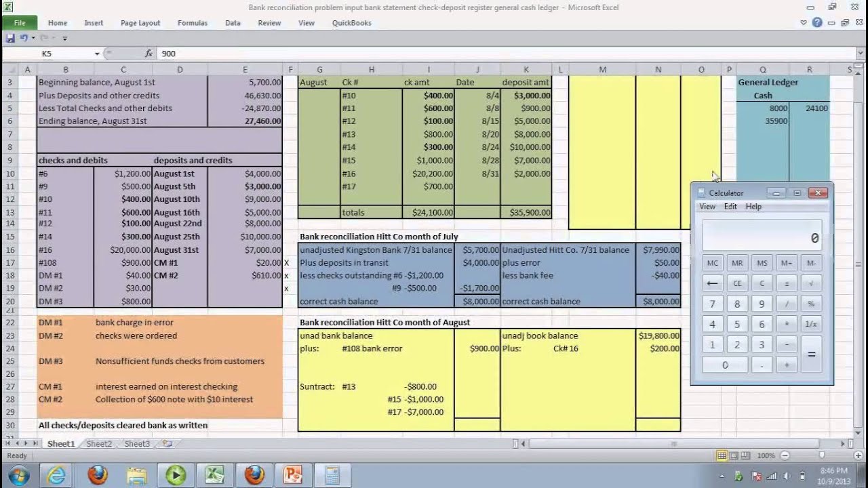The height and width of the screenshot is (488, 868).
Task: Select cell 'Nonsufficient funds checks from customers'
Action: pyautogui.click(x=180, y=361)
